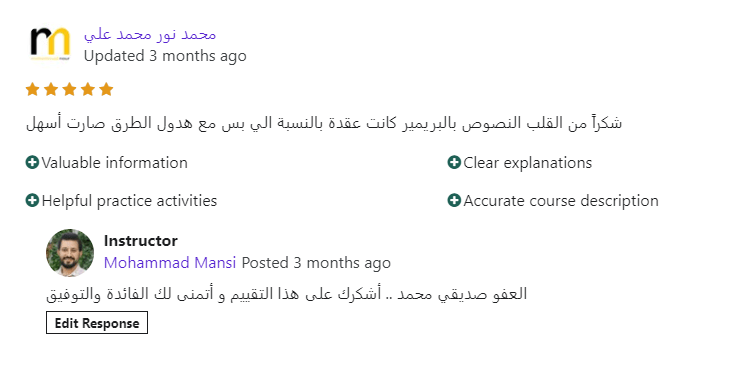The height and width of the screenshot is (366, 747).
Task: Click the third star in the rating
Action: click(x=70, y=89)
